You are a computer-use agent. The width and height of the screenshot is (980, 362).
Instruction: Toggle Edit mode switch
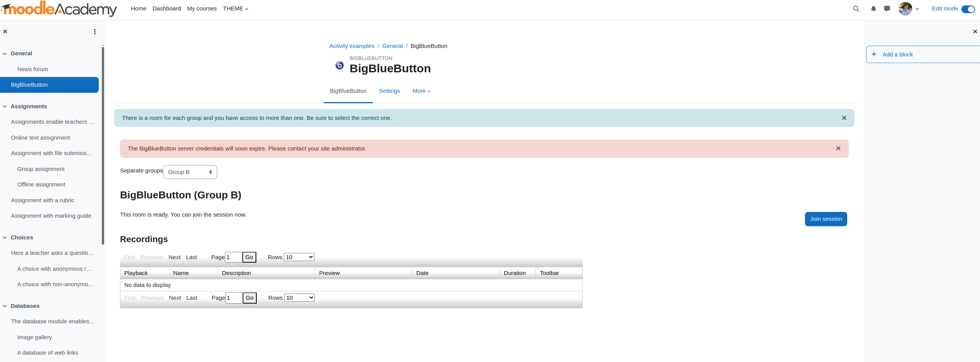coord(968,9)
